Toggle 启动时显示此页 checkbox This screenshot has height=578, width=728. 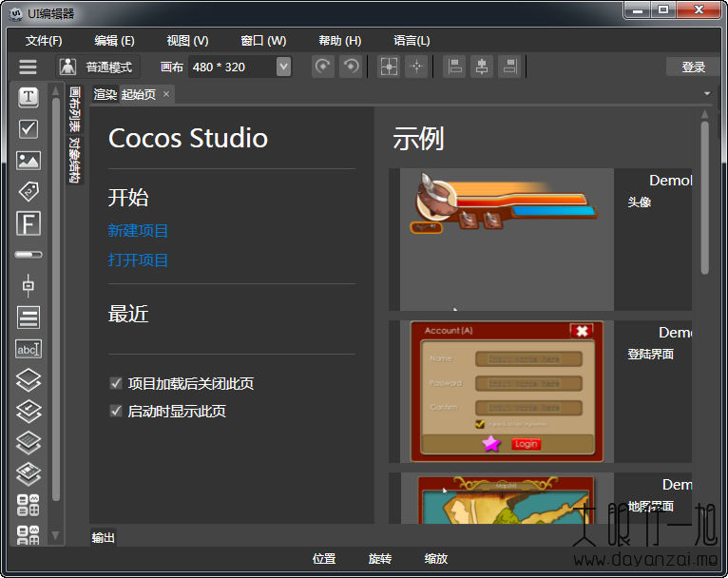click(116, 412)
